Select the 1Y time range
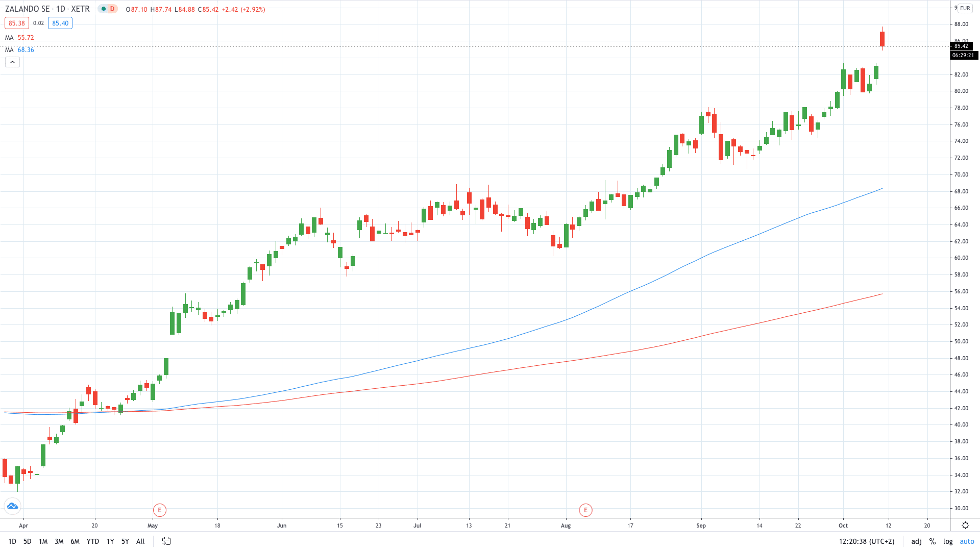Screen dimensions: 980x551 (x=110, y=541)
